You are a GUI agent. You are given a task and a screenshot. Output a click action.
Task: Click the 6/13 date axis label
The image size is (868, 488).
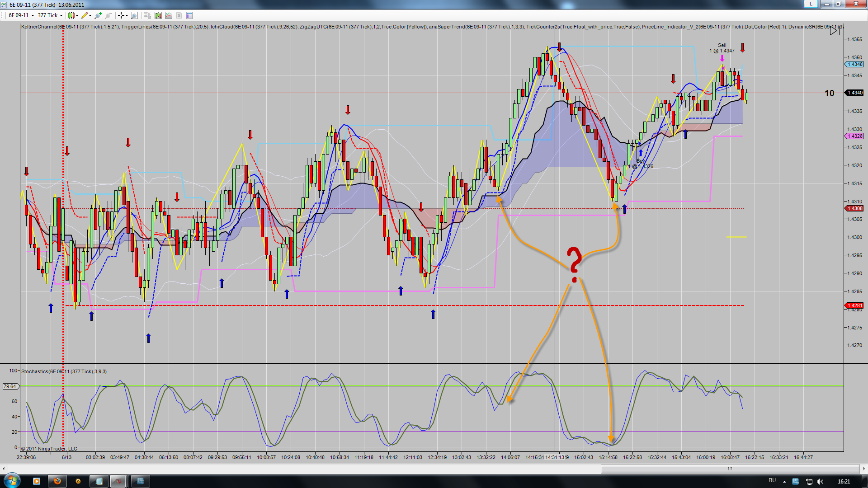click(x=66, y=457)
